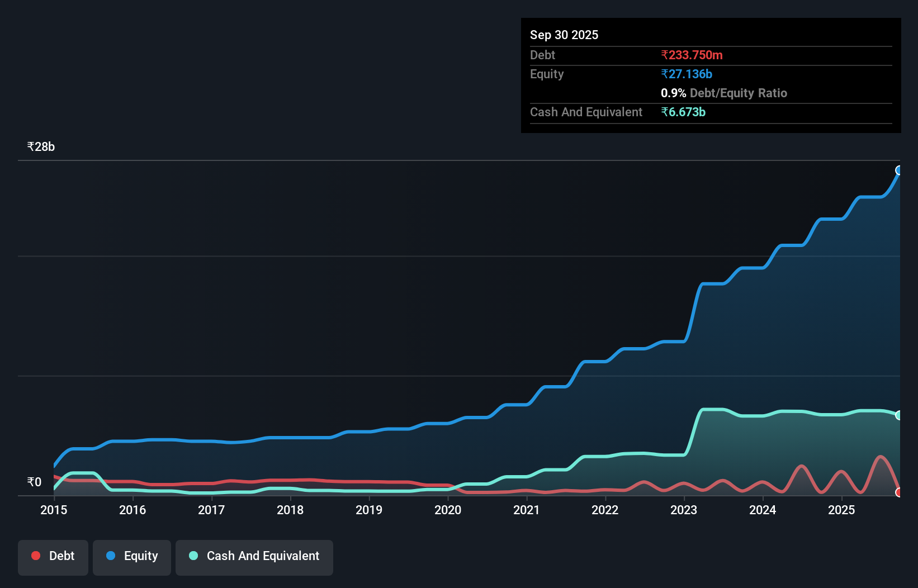Click the ₹0 baseline label on chart
Image resolution: width=918 pixels, height=588 pixels.
pyautogui.click(x=34, y=481)
